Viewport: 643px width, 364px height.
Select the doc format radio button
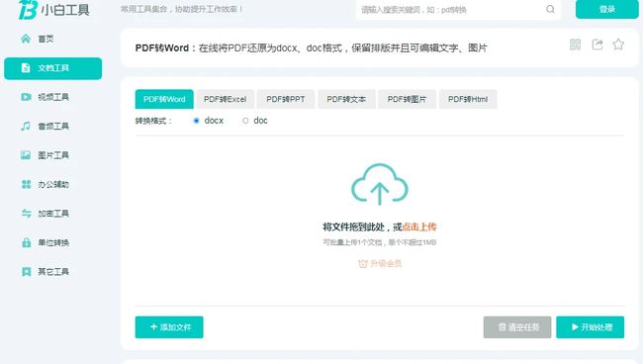[x=245, y=121]
